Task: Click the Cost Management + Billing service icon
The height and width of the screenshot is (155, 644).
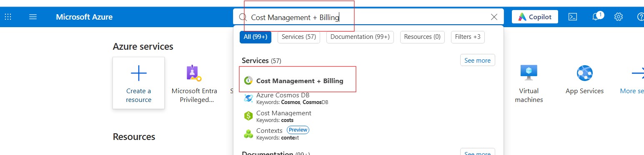Action: coord(248,81)
